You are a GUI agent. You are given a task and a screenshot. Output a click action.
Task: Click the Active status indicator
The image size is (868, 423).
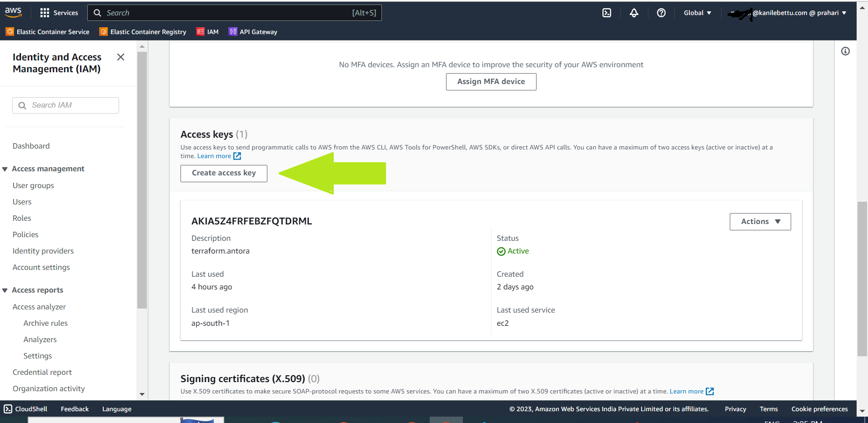(513, 251)
